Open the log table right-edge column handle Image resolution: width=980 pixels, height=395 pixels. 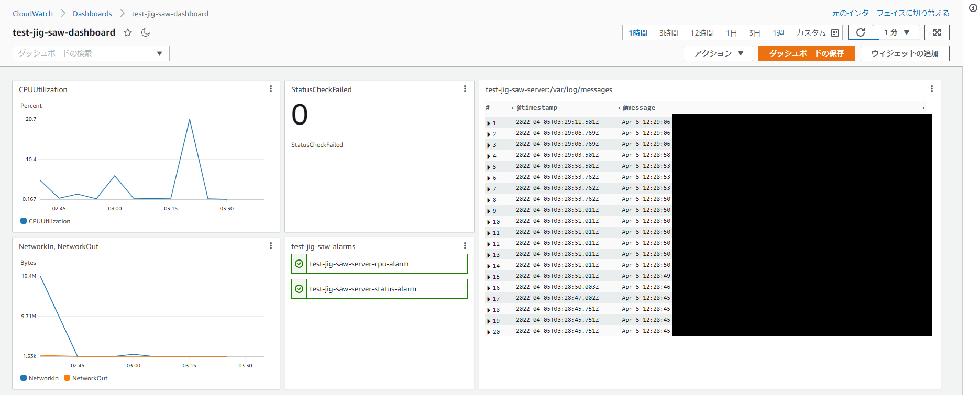pyautogui.click(x=923, y=107)
